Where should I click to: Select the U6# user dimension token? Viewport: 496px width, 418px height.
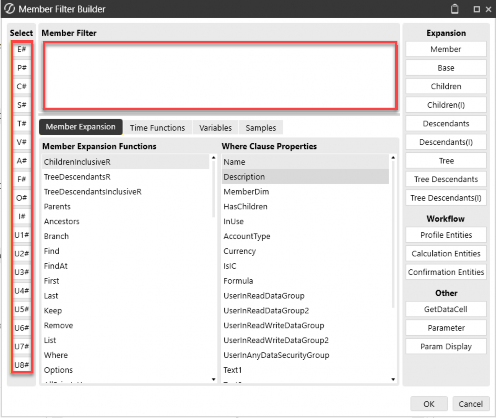(22, 328)
